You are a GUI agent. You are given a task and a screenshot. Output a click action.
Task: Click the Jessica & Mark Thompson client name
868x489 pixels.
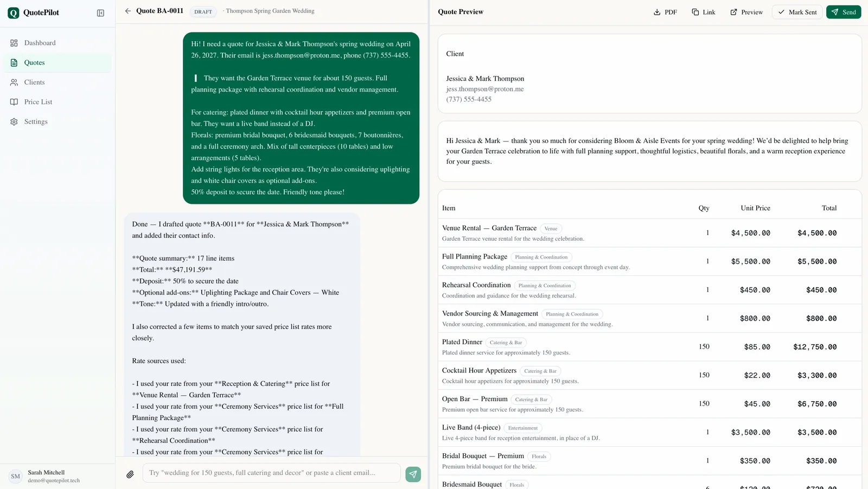(485, 79)
